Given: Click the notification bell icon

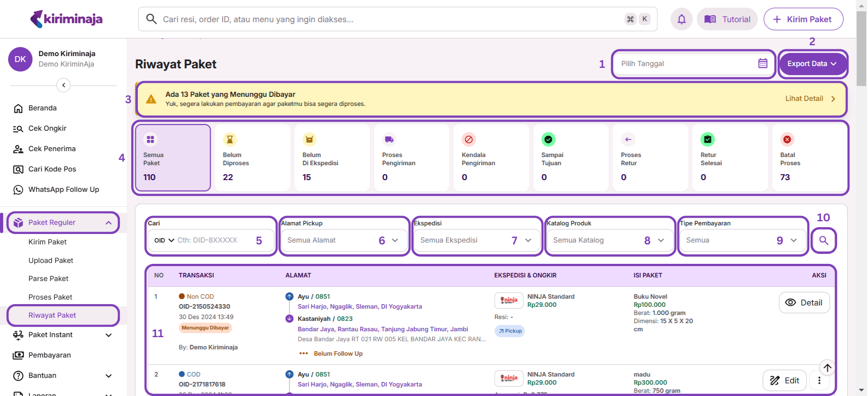Looking at the screenshot, I should pos(681,19).
